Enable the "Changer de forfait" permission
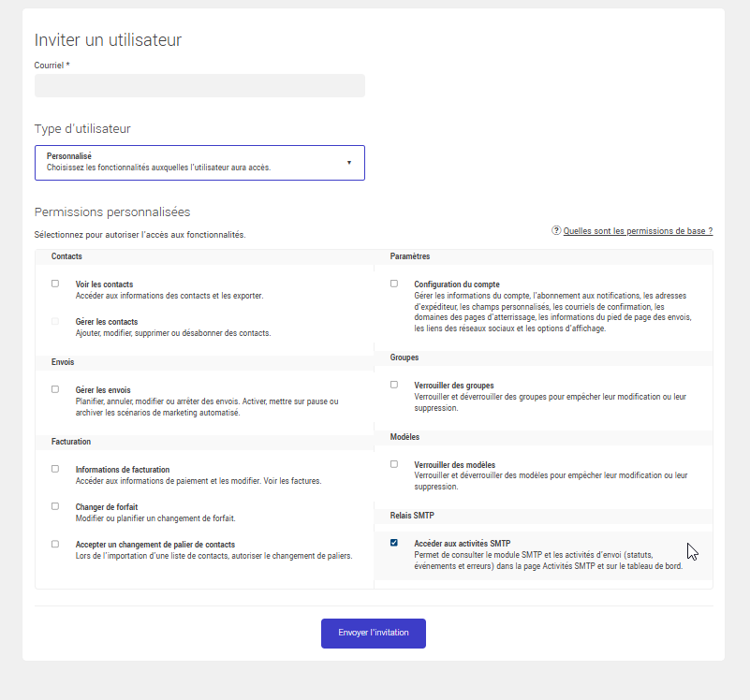This screenshot has height=700, width=750. click(x=54, y=505)
